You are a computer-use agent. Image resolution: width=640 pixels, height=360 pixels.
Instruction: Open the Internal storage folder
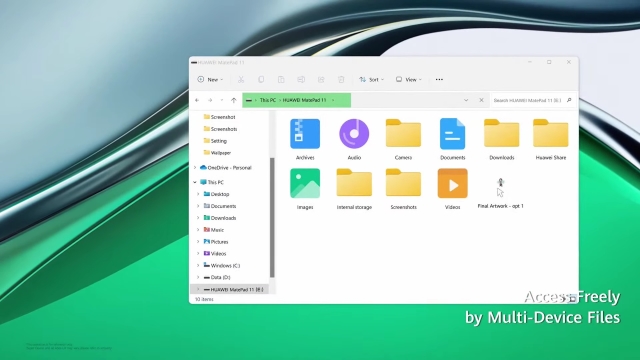pos(354,189)
